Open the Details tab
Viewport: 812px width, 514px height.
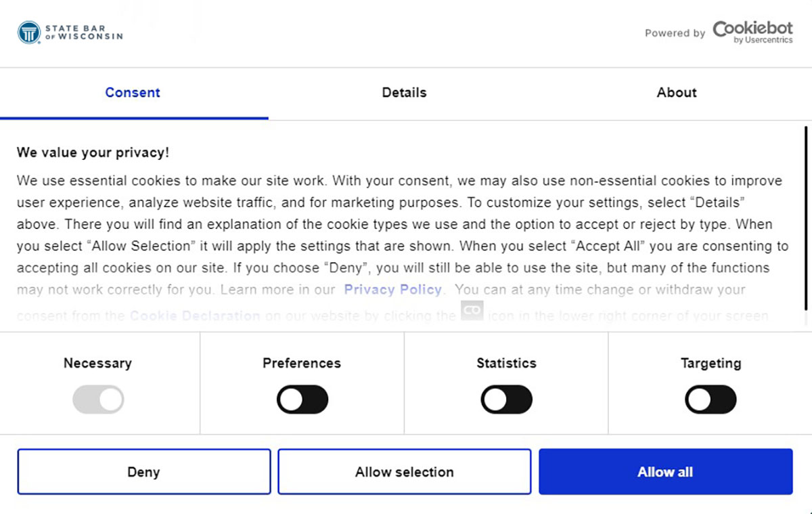pyautogui.click(x=404, y=93)
